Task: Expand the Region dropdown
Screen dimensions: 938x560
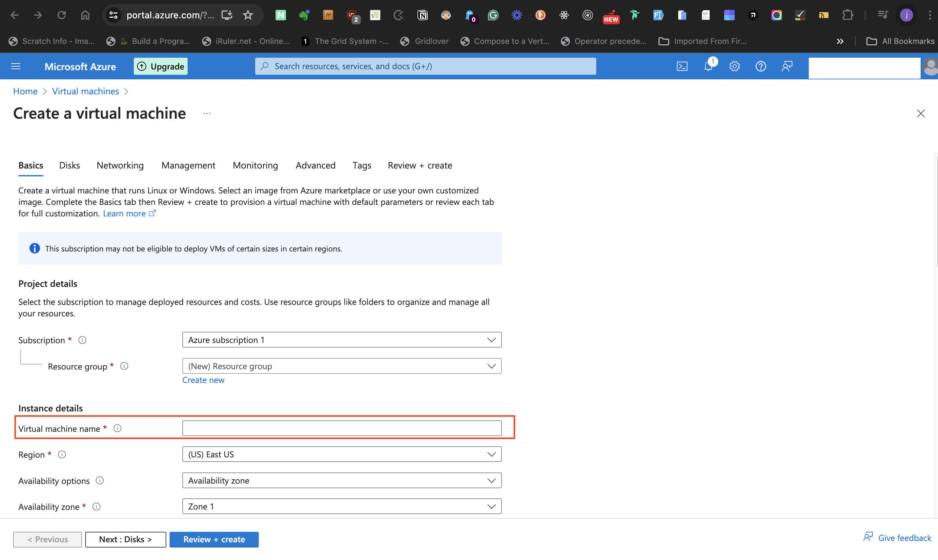Action: 342,454
